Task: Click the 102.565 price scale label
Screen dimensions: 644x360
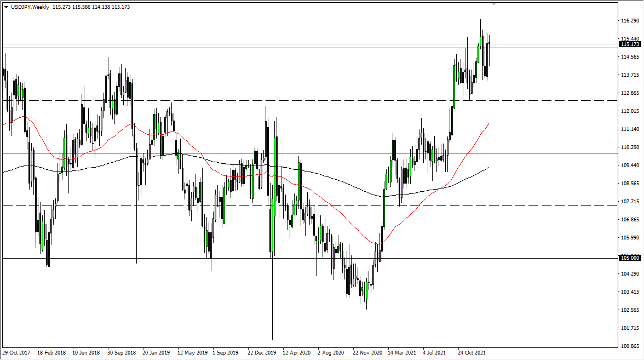Action: click(x=630, y=310)
